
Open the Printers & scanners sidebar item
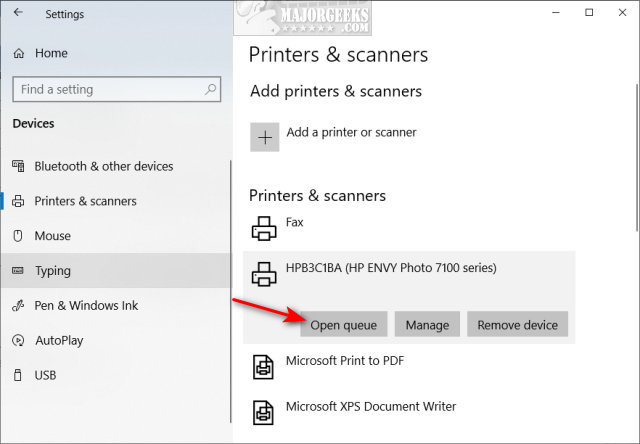(x=85, y=201)
